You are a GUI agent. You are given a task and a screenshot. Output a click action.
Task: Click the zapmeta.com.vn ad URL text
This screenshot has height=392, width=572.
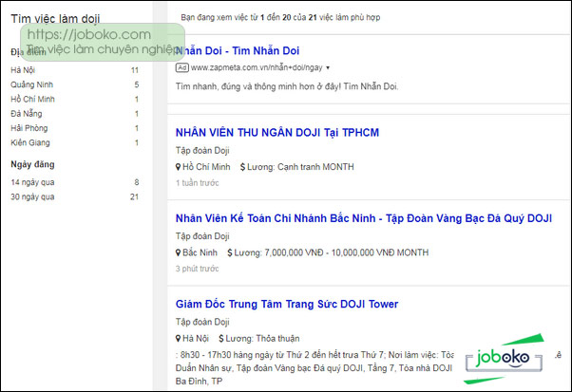point(257,67)
